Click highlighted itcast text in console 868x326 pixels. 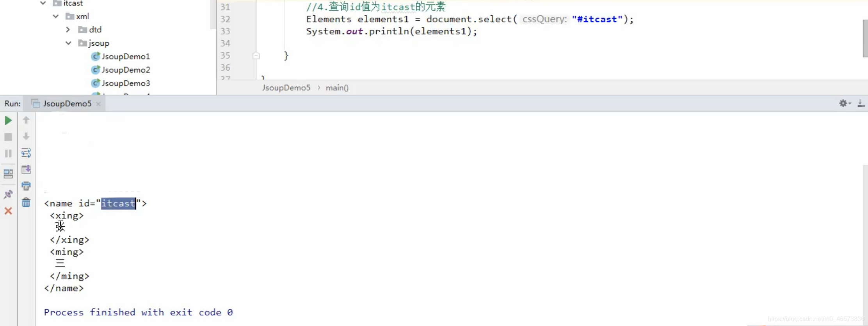point(118,203)
